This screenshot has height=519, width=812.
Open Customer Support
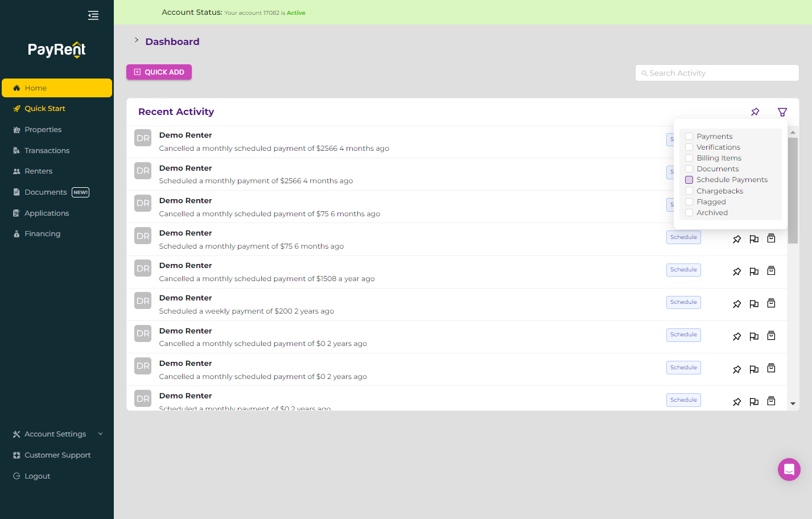click(x=57, y=455)
